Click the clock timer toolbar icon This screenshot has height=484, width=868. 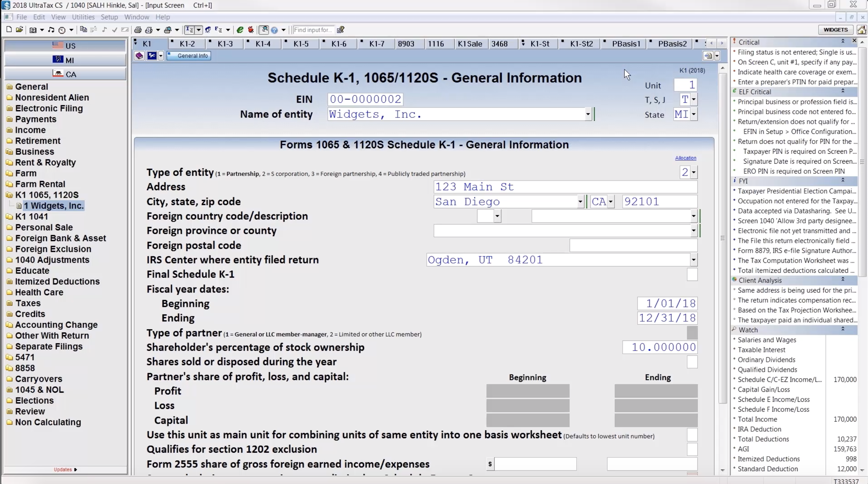pyautogui.click(x=62, y=30)
